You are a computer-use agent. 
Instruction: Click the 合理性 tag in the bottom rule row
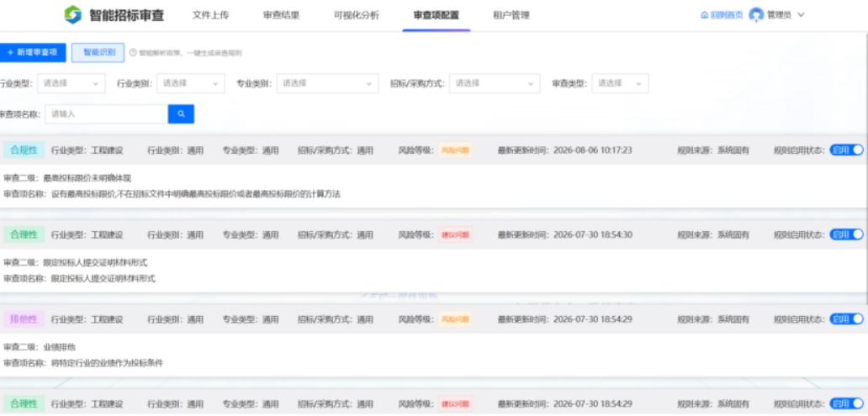tap(24, 404)
